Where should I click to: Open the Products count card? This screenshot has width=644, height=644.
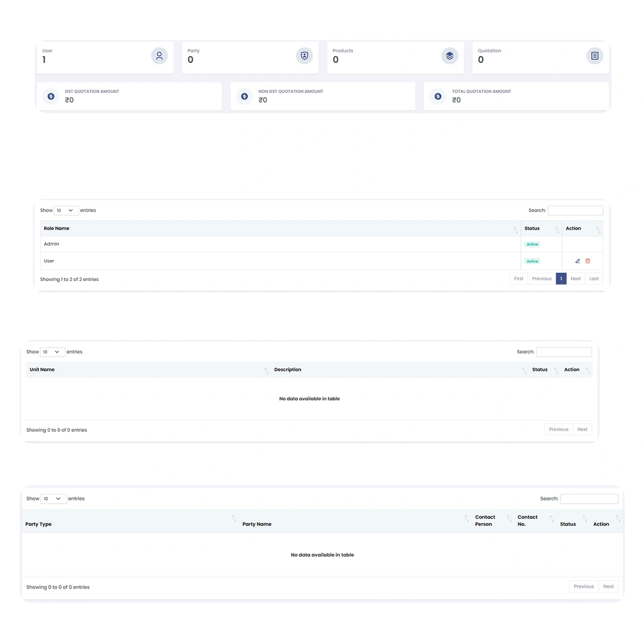tap(395, 57)
